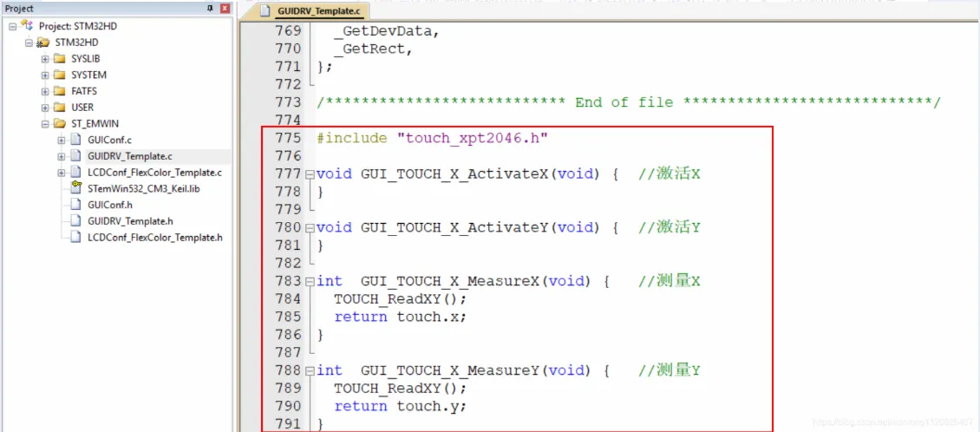Select the USER folder icon
Screen dimensions: 980x432
[59, 107]
